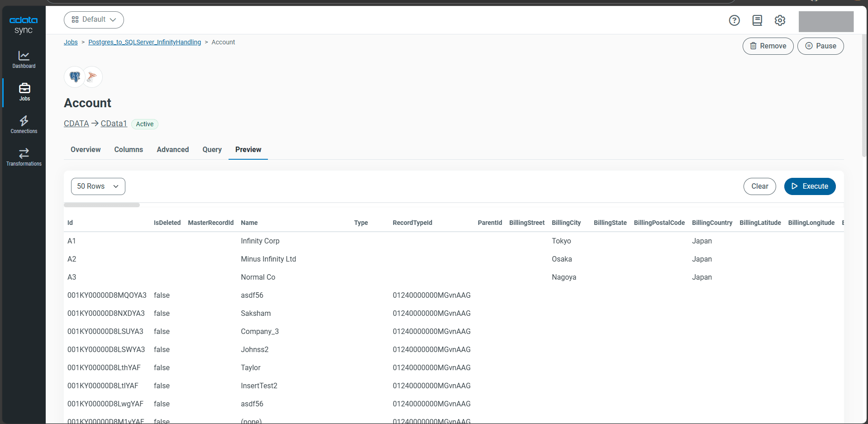This screenshot has height=424, width=868.
Task: Switch to the Advanced tab
Action: tap(172, 150)
